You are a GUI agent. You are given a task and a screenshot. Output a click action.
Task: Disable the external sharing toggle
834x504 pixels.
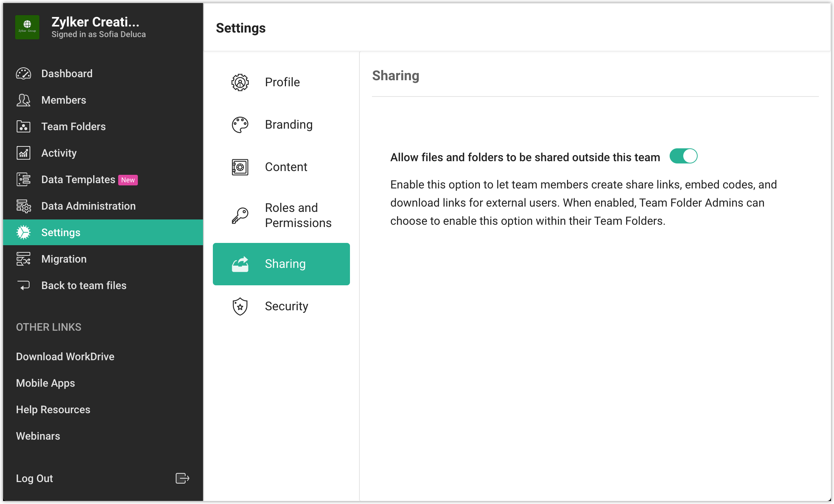point(683,156)
